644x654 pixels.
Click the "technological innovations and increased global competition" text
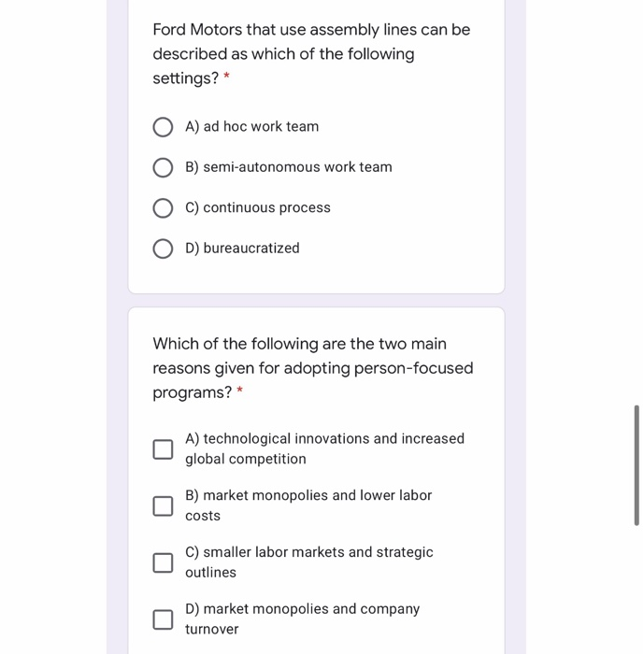[324, 448]
